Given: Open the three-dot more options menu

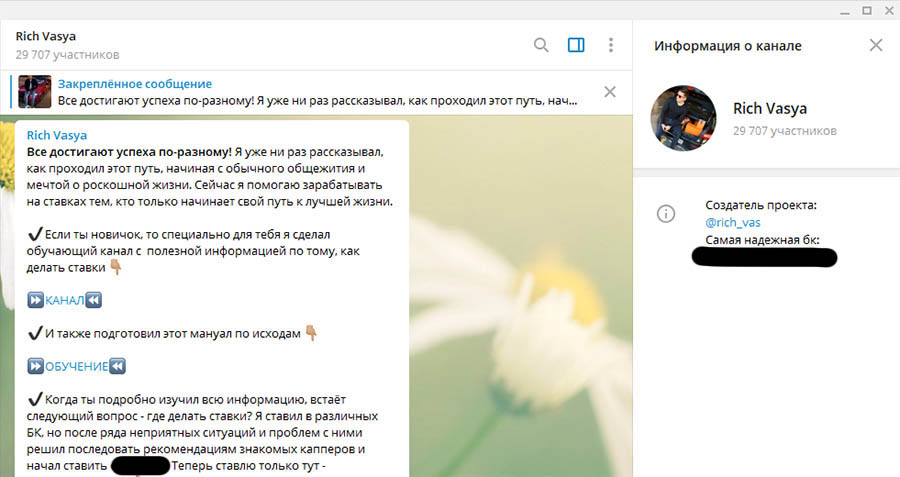Looking at the screenshot, I should (x=611, y=45).
